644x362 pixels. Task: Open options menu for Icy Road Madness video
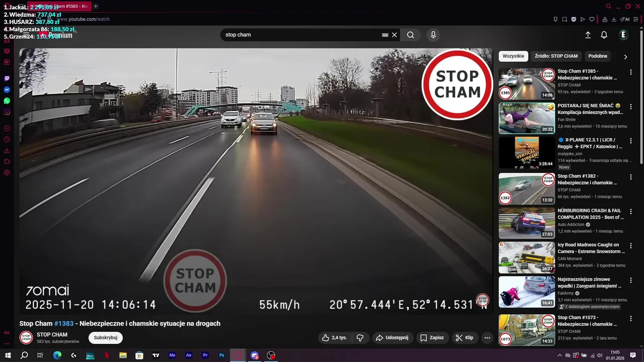pos(631,246)
